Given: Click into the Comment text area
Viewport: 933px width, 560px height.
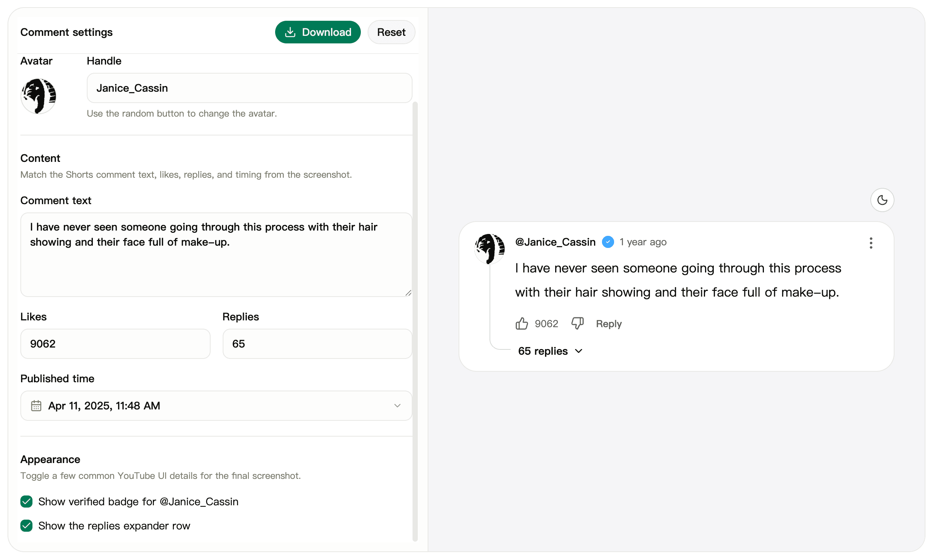Looking at the screenshot, I should tap(216, 264).
